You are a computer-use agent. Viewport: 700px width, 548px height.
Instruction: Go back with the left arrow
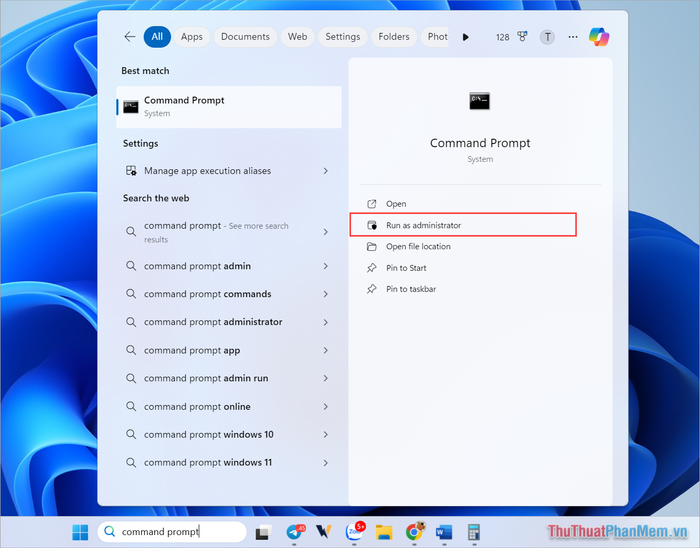[x=130, y=37]
